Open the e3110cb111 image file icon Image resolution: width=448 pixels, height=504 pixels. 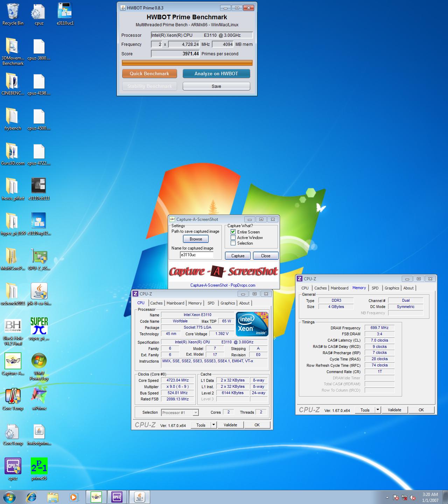pos(39,189)
